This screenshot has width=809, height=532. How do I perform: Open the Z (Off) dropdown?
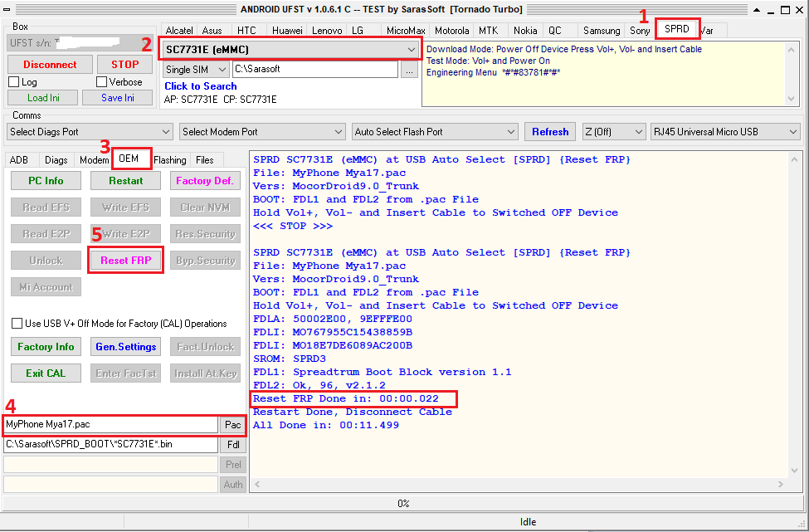click(614, 132)
